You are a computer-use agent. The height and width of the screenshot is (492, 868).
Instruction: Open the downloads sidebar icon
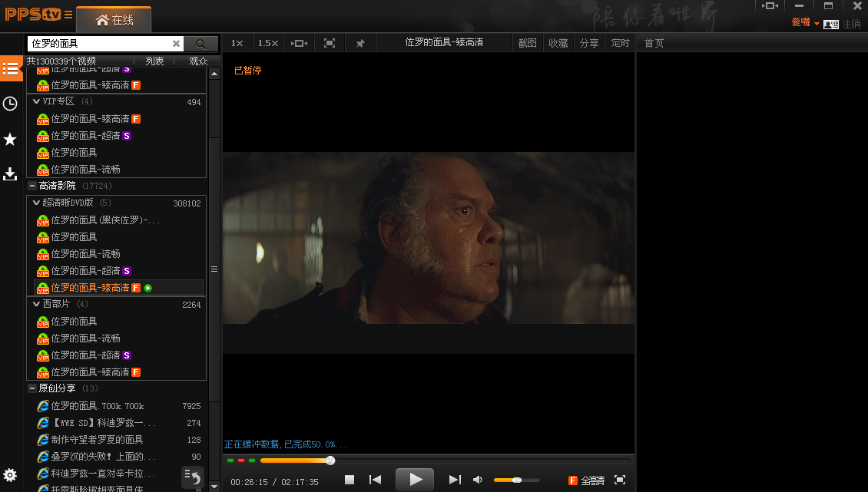point(10,173)
